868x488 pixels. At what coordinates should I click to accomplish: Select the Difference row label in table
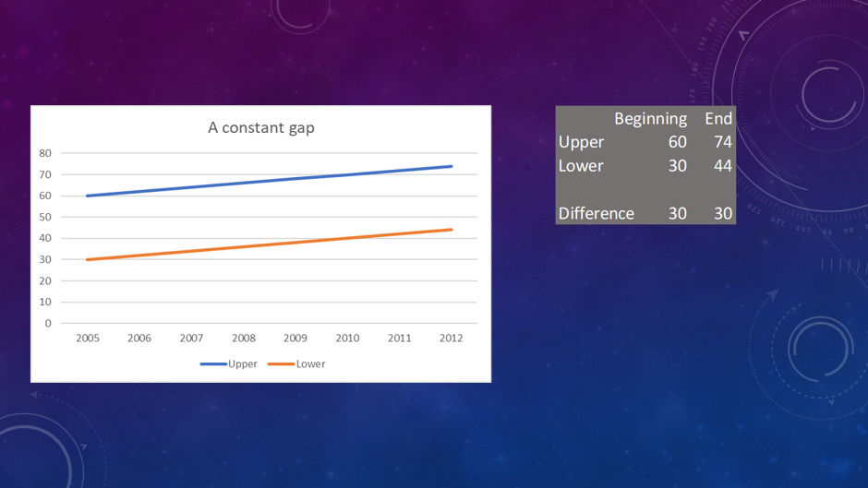(x=597, y=214)
